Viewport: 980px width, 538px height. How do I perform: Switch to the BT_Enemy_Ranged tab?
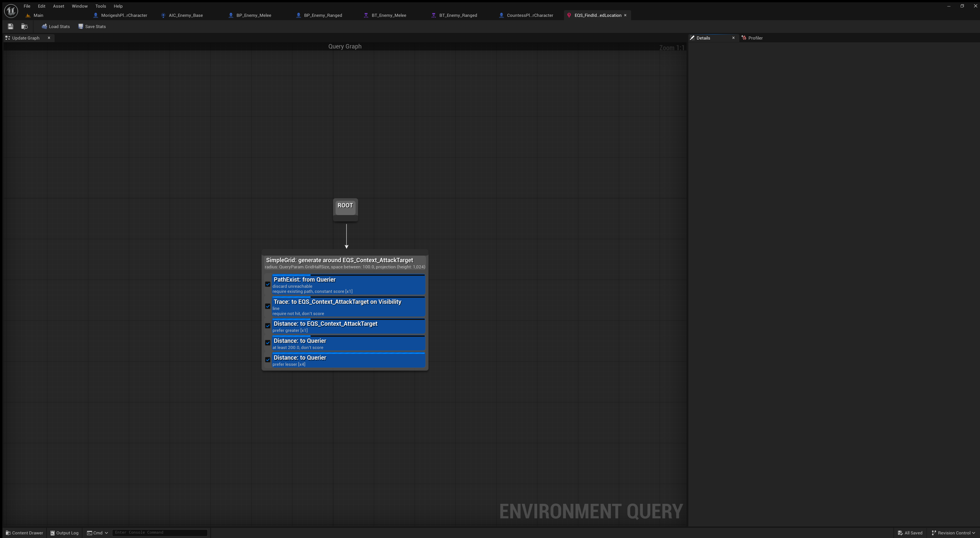(458, 15)
